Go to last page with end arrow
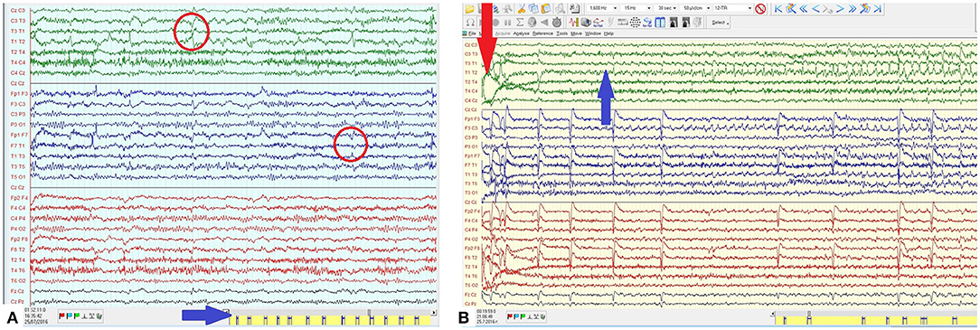The width and height of the screenshot is (980, 330). coord(877,9)
